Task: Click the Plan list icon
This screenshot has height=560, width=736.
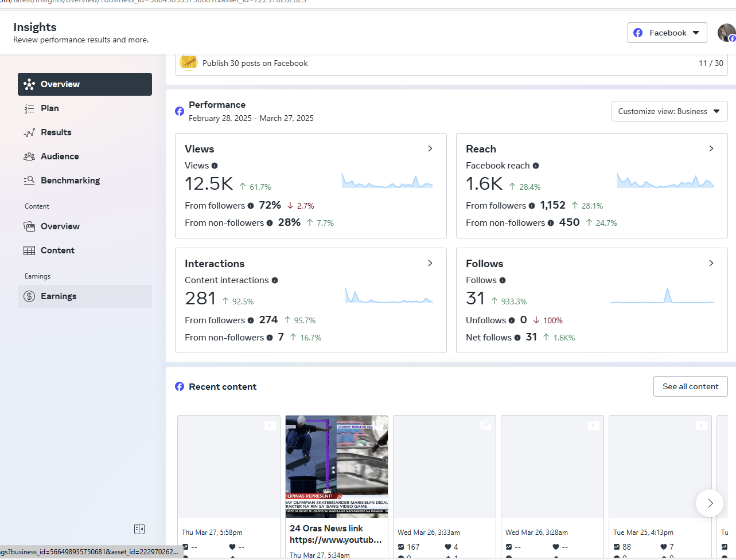Action: click(29, 108)
